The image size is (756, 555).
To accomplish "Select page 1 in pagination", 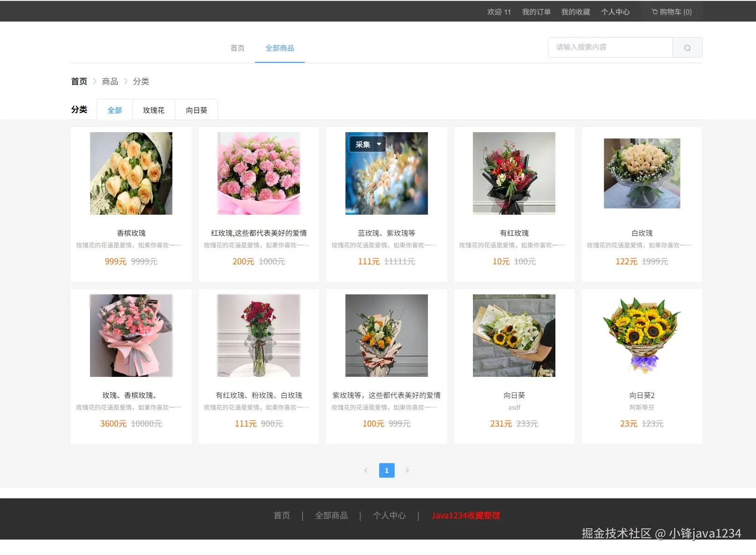I will [x=387, y=470].
